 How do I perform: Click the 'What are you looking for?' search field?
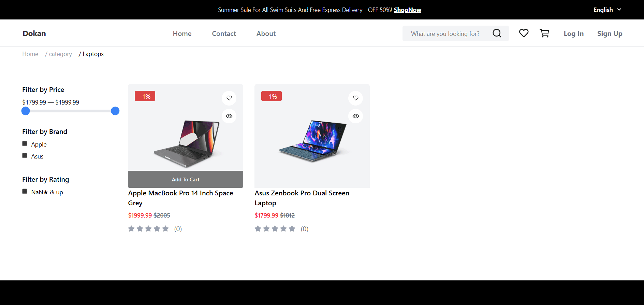445,33
